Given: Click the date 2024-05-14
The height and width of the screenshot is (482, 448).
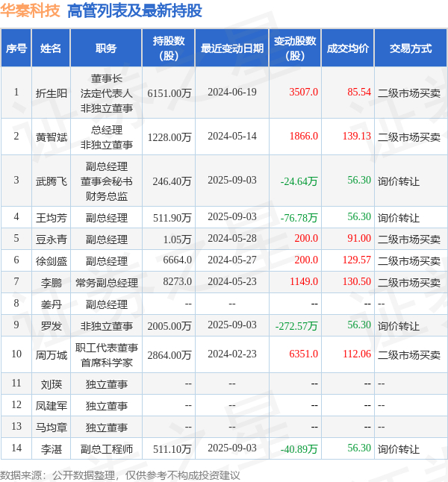Looking at the screenshot, I should click(232, 136).
